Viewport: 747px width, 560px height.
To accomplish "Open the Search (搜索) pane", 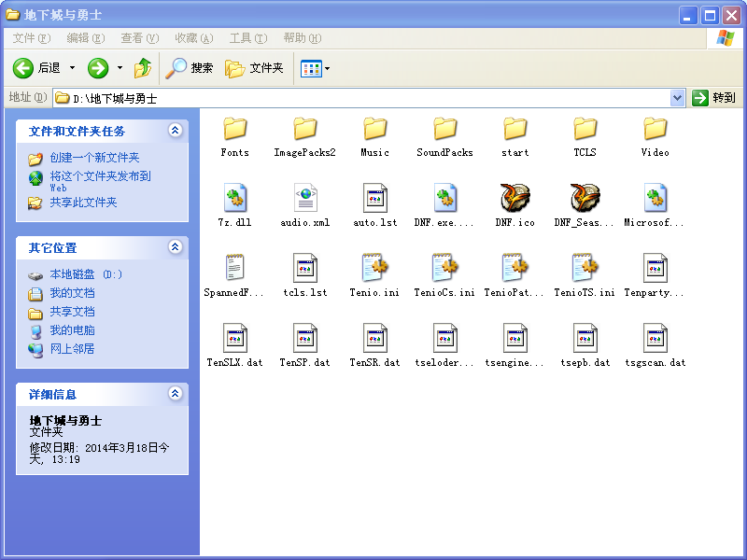I will click(x=190, y=68).
